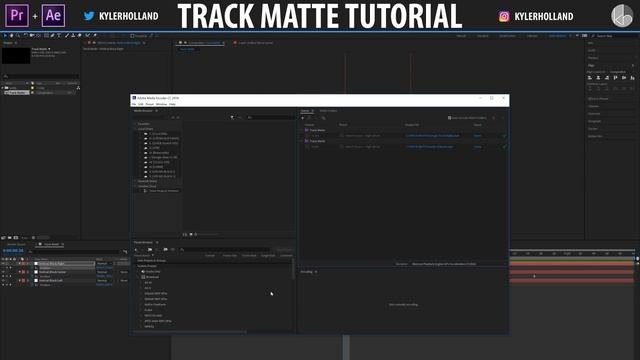The height and width of the screenshot is (360, 640).
Task: Select the Queue tab
Action: (x=305, y=111)
